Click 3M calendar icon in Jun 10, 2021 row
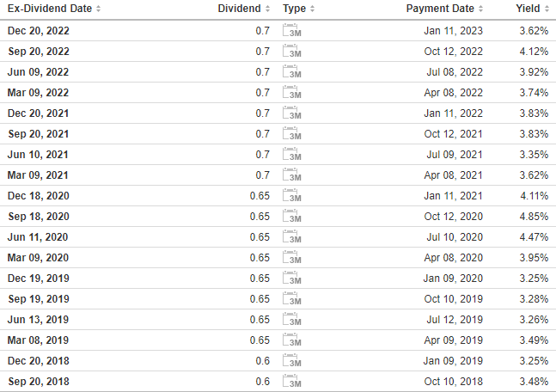The image size is (556, 392). tap(292, 155)
